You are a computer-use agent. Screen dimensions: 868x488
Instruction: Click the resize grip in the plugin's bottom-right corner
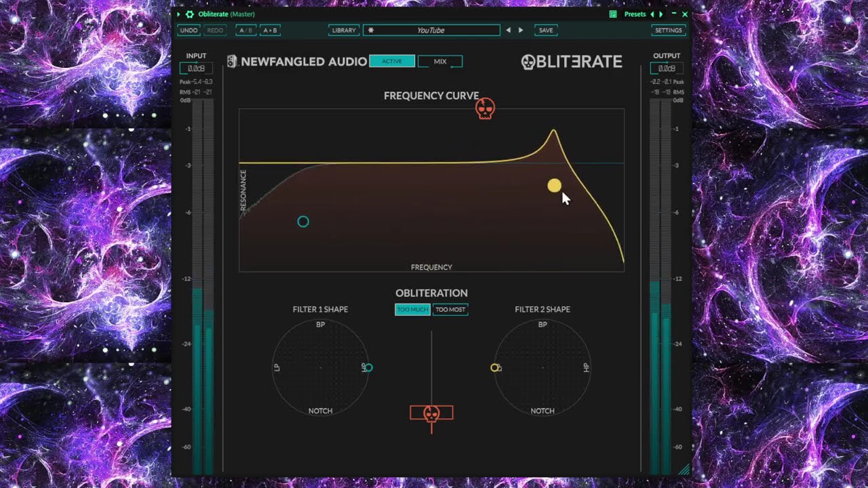tap(684, 469)
